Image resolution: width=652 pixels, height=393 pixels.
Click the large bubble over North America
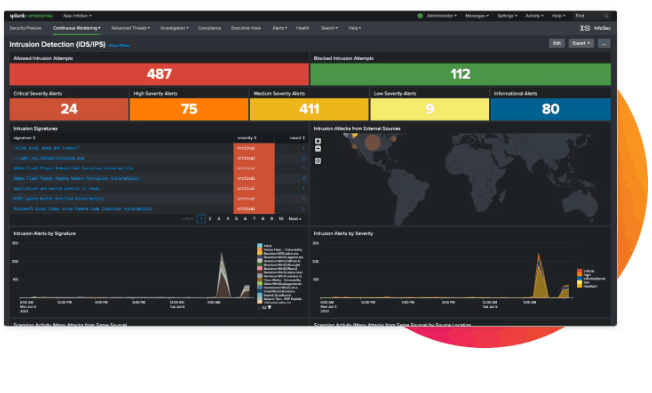point(373,143)
